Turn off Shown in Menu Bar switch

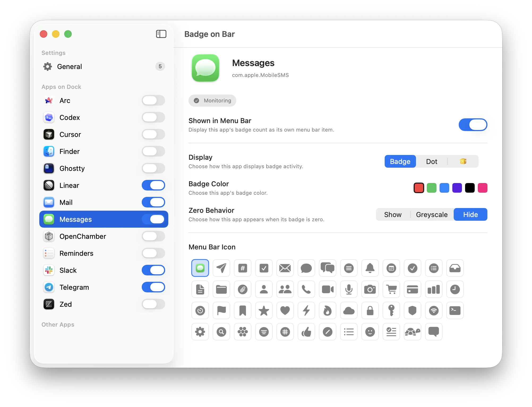[473, 125]
